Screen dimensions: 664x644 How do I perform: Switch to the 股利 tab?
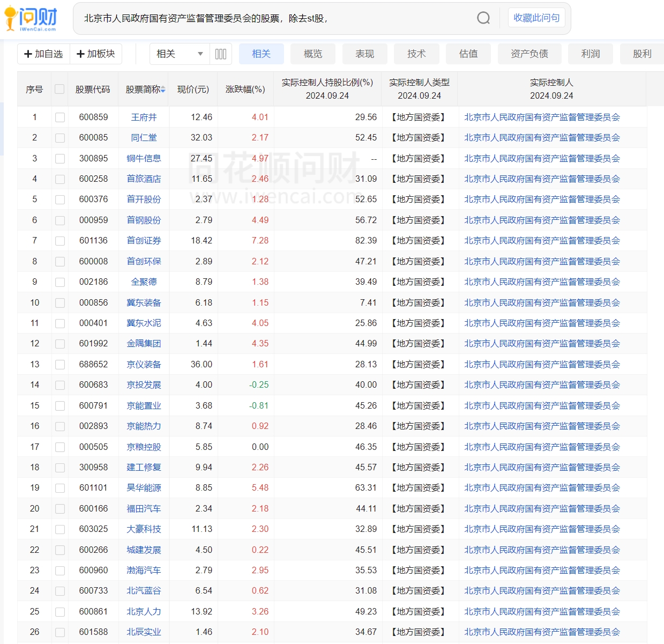642,54
